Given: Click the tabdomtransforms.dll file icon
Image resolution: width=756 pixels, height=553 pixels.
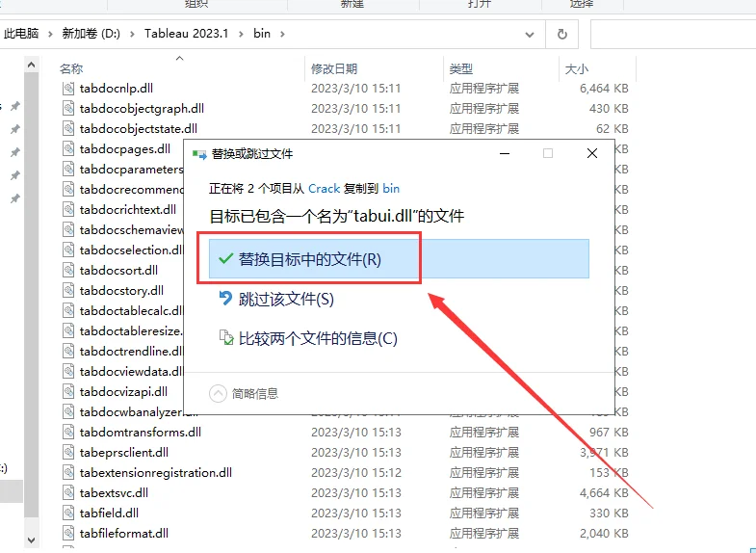Looking at the screenshot, I should 68,433.
